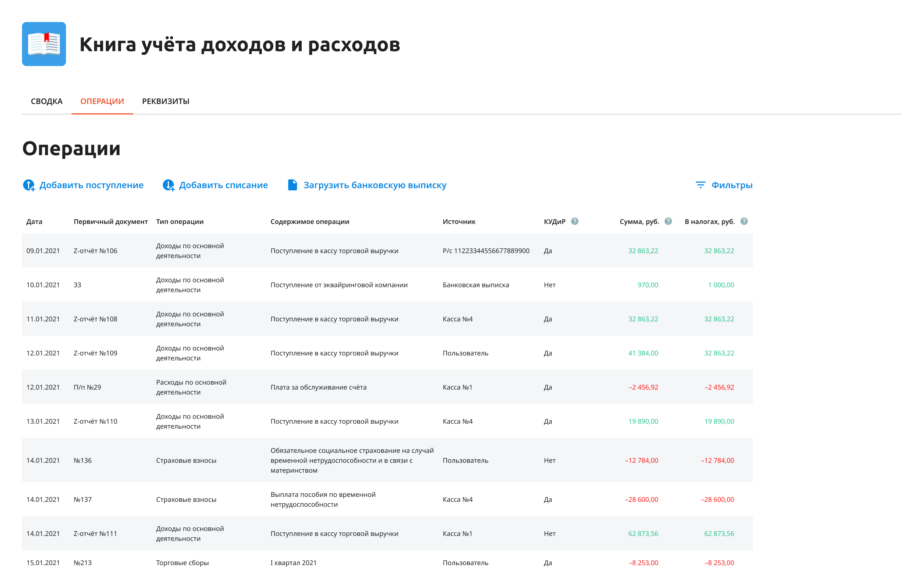Click the 41 384,00 sum value
924x575 pixels.
pyautogui.click(x=643, y=353)
